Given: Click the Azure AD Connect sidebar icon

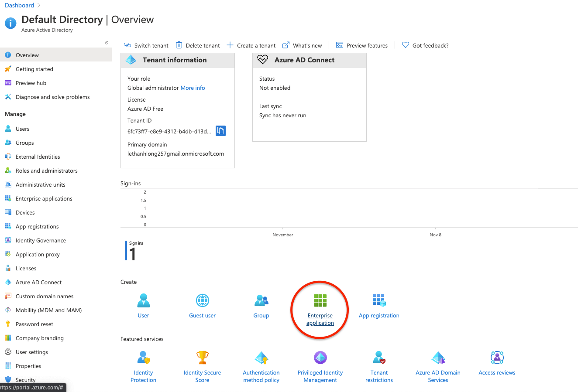Looking at the screenshot, I should pyautogui.click(x=8, y=282).
